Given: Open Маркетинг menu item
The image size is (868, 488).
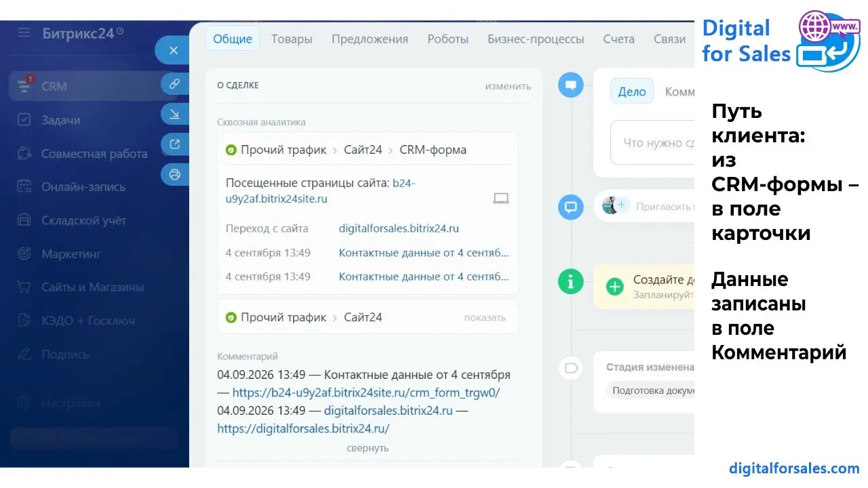Looking at the screenshot, I should [x=71, y=254].
